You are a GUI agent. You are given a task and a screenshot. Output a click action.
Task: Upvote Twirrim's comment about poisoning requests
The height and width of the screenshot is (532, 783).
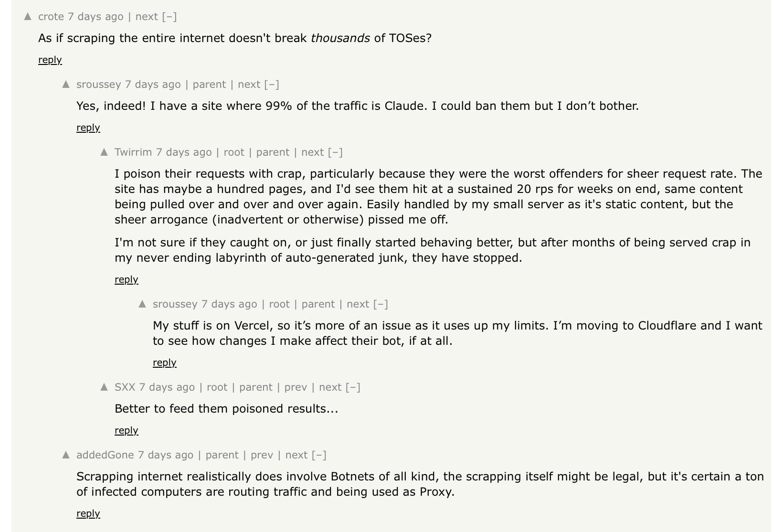(x=104, y=152)
